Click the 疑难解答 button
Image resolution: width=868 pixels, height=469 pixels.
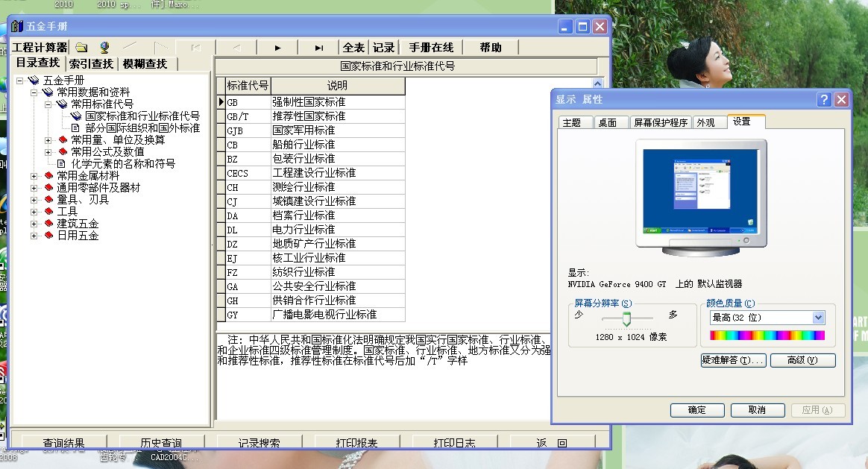[x=734, y=360]
